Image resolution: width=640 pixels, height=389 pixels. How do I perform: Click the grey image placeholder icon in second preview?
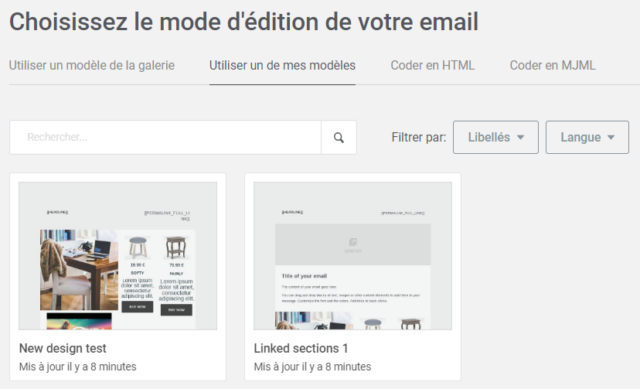353,242
